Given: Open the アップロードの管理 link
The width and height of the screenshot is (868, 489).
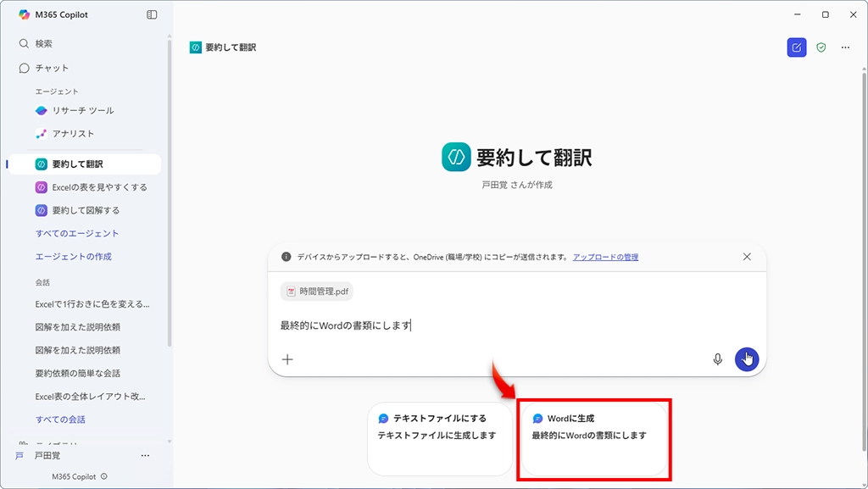Looking at the screenshot, I should 605,257.
